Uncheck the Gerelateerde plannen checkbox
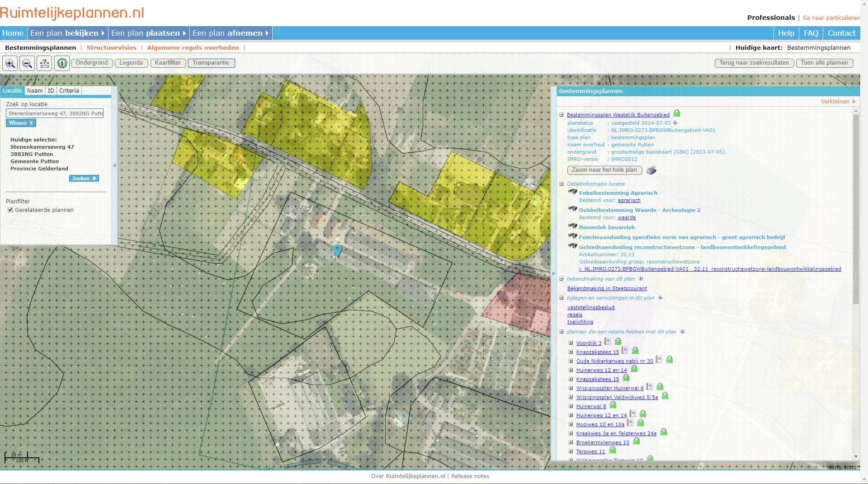The width and height of the screenshot is (868, 484). [x=10, y=210]
